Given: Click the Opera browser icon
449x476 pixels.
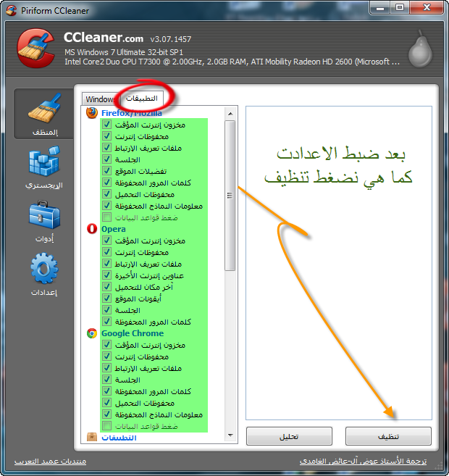Looking at the screenshot, I should click(92, 229).
